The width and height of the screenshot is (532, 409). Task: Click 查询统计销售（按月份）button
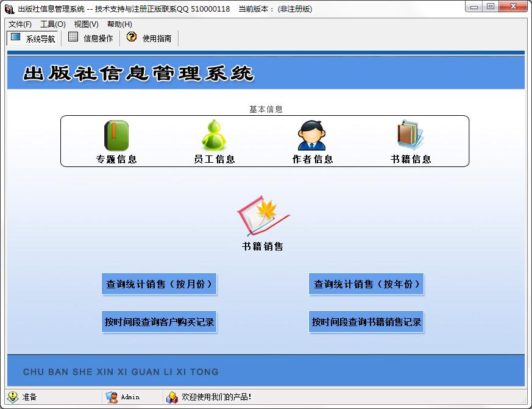159,284
